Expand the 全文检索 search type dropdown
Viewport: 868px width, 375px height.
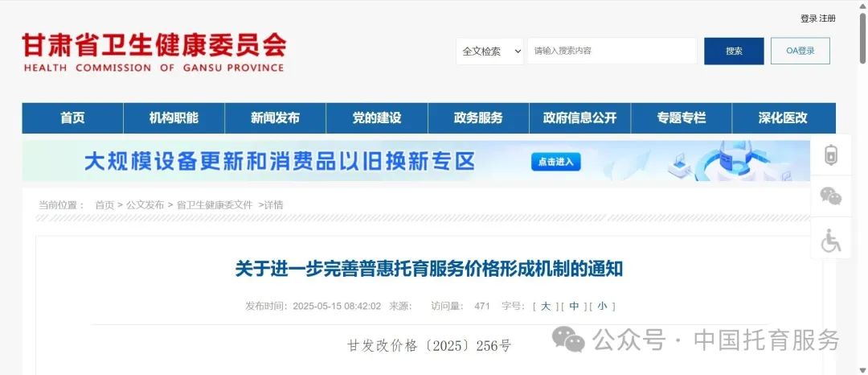(490, 51)
